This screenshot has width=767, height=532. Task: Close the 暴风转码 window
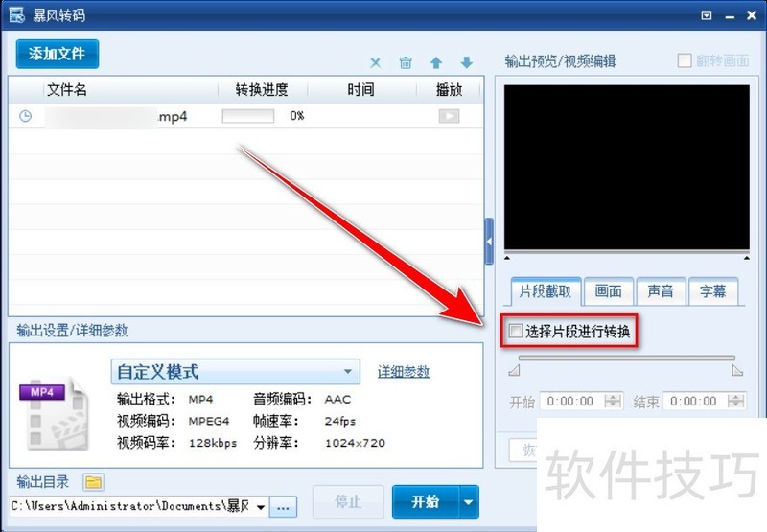click(x=752, y=15)
